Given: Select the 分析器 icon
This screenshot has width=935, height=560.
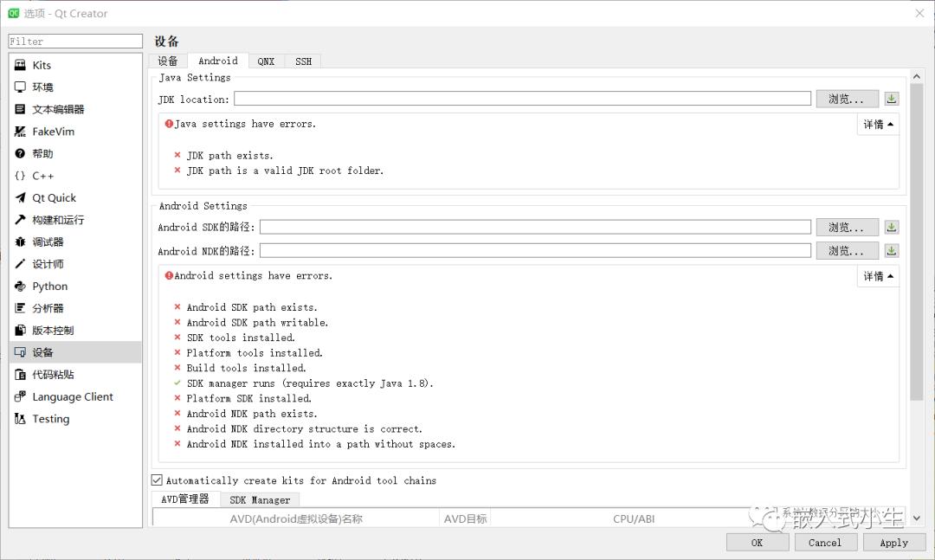Looking at the screenshot, I should tap(20, 308).
